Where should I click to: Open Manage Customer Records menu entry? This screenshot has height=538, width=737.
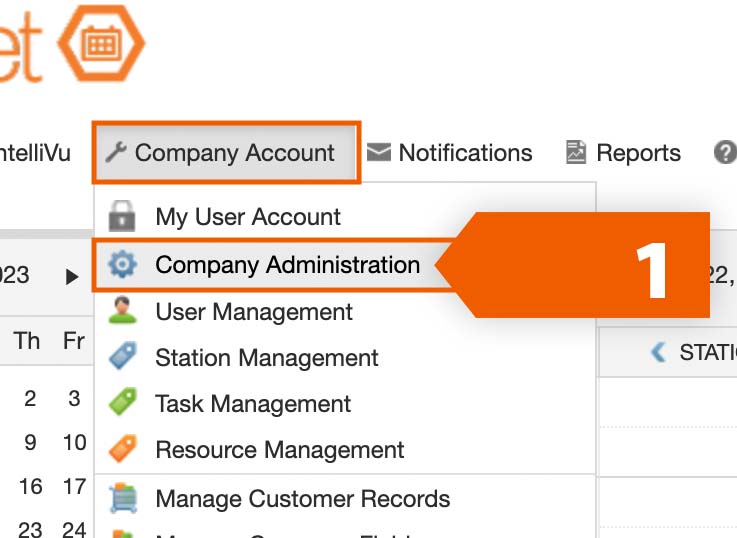pos(302,498)
